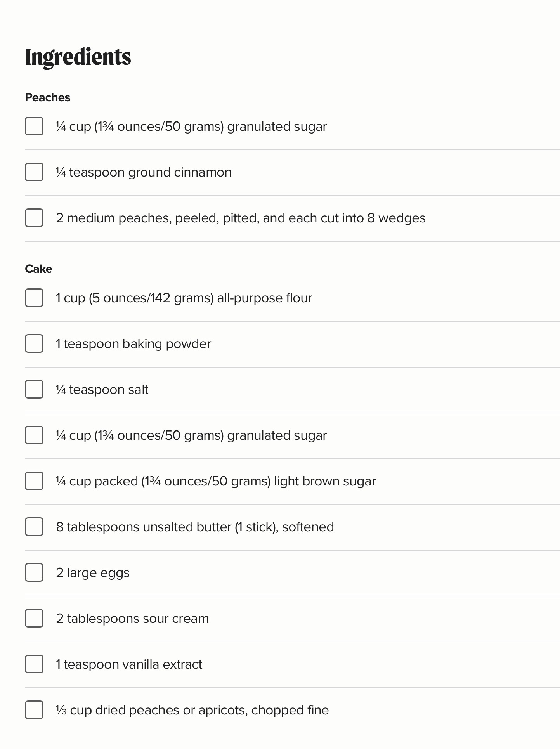The height and width of the screenshot is (749, 560).
Task: Mark all-purpose flour as gathered
Action: [x=34, y=298]
